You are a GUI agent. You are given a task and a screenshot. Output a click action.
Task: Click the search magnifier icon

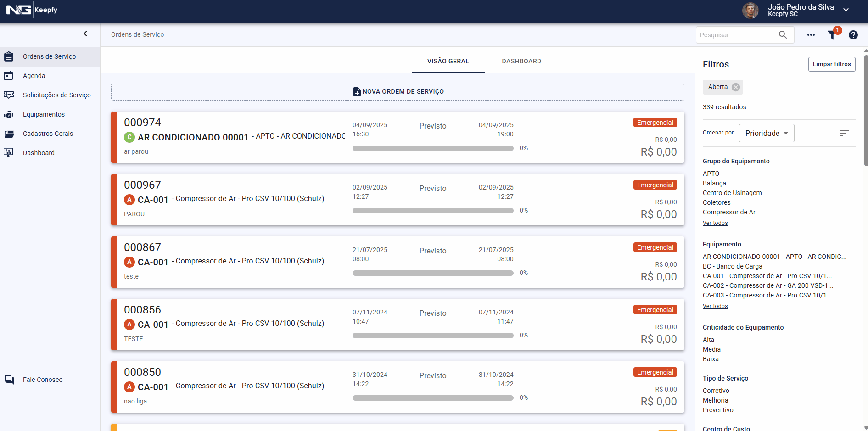click(x=783, y=35)
